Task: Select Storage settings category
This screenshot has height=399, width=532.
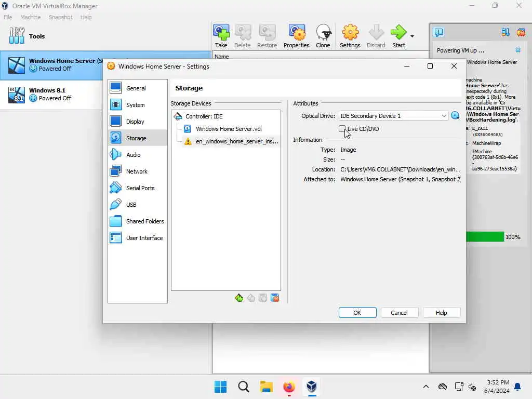Action: coord(137,138)
